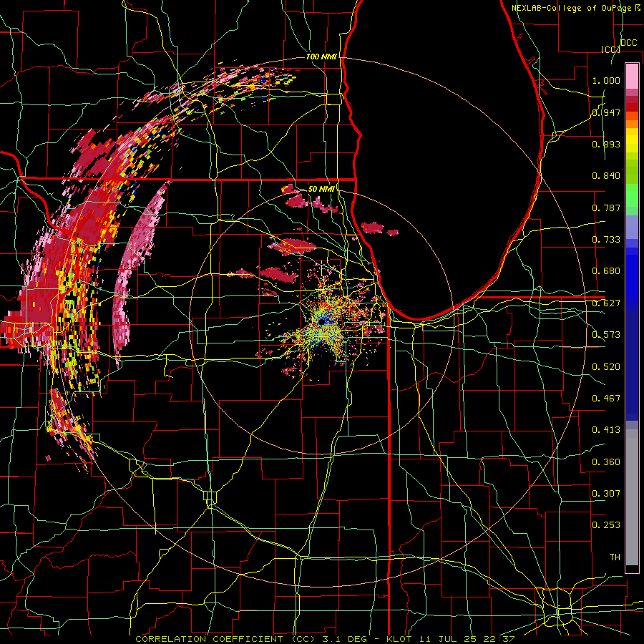Click the 0.627 scale value
Image resolution: width=644 pixels, height=644 pixels.
(x=606, y=303)
